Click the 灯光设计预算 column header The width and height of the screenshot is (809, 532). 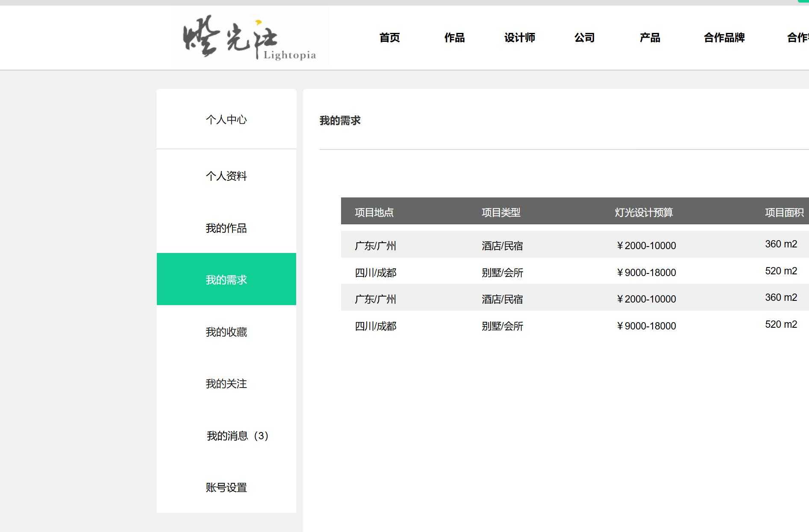click(644, 212)
